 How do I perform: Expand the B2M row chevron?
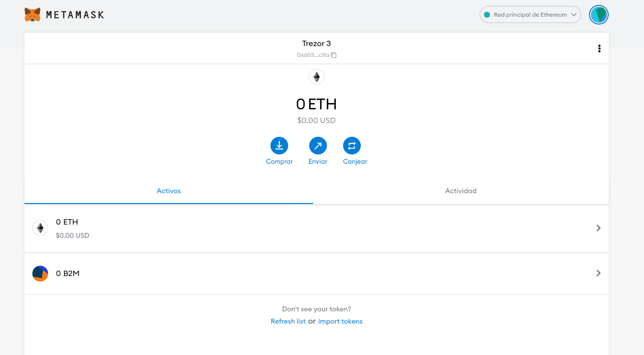coord(598,273)
